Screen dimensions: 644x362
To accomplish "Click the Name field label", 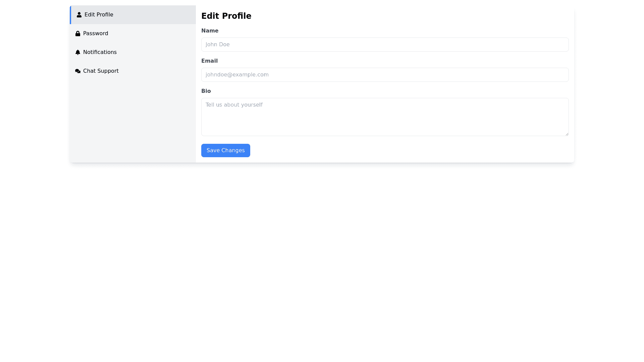I will coord(210,31).
